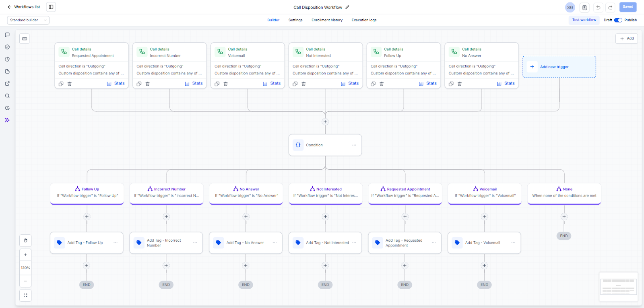Duplicate the Incorrect Number trigger

click(x=139, y=84)
